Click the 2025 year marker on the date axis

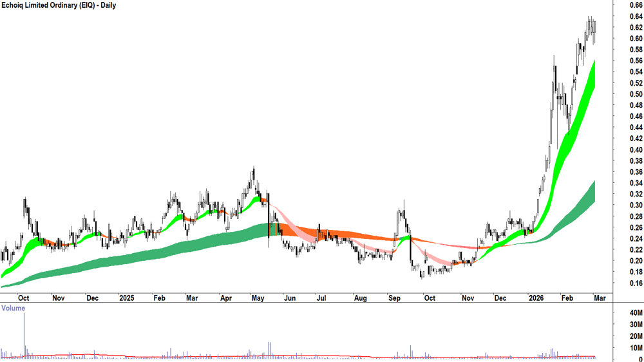coord(126,298)
